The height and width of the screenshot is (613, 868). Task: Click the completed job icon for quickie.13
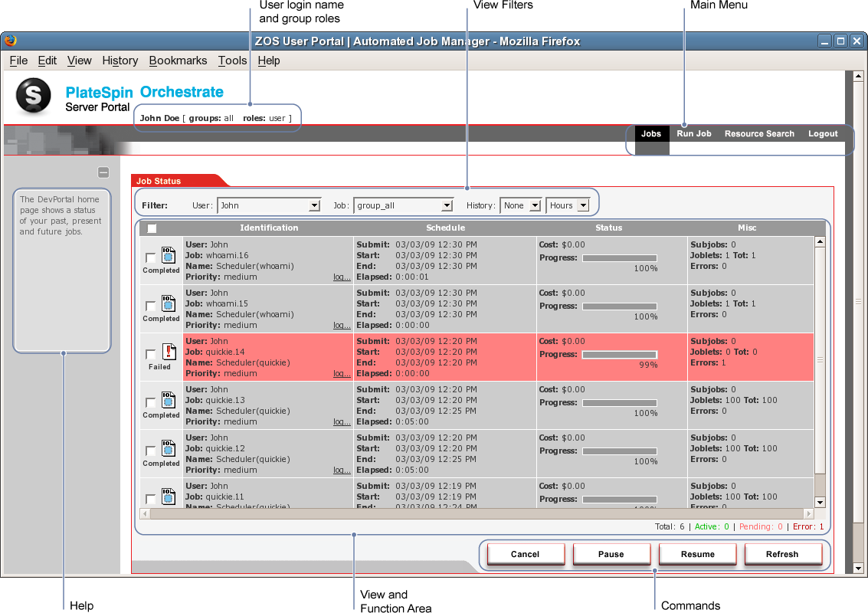[x=169, y=400]
